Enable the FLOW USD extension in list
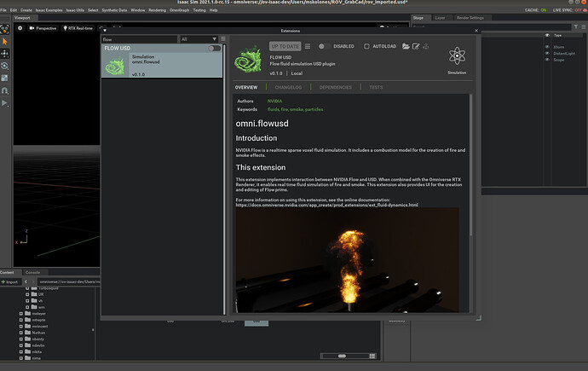Image resolution: width=588 pixels, height=371 pixels. [x=214, y=48]
